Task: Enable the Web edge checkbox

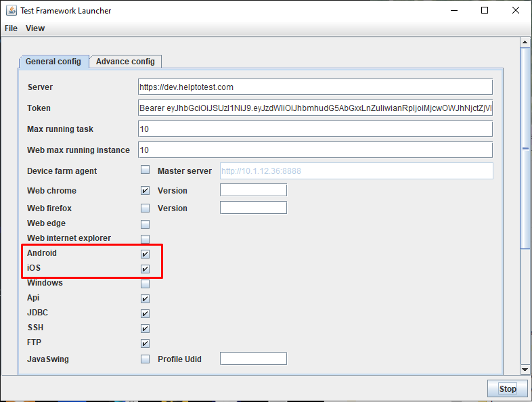Action: (x=146, y=224)
